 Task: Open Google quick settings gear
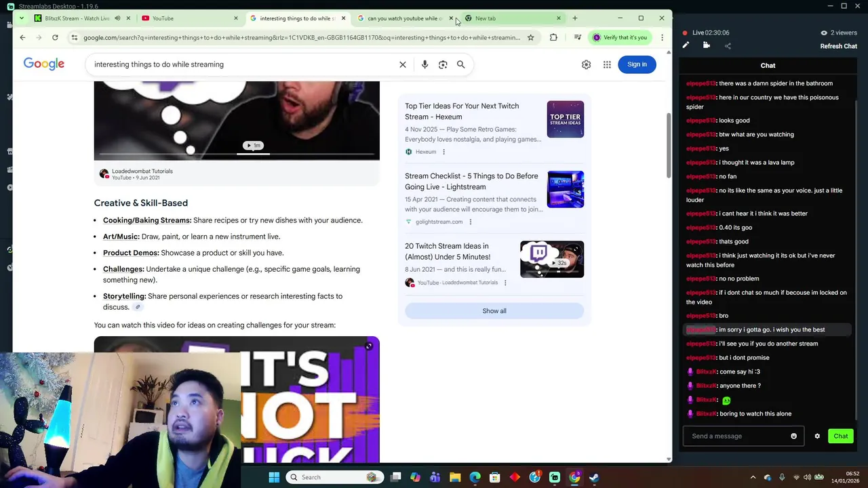[586, 64]
